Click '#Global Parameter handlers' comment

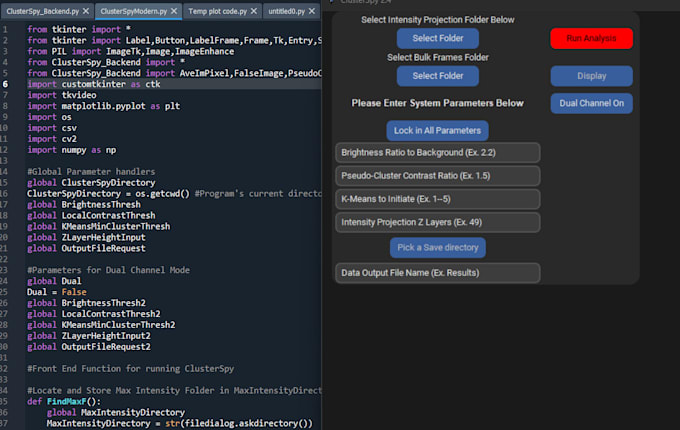(91, 172)
